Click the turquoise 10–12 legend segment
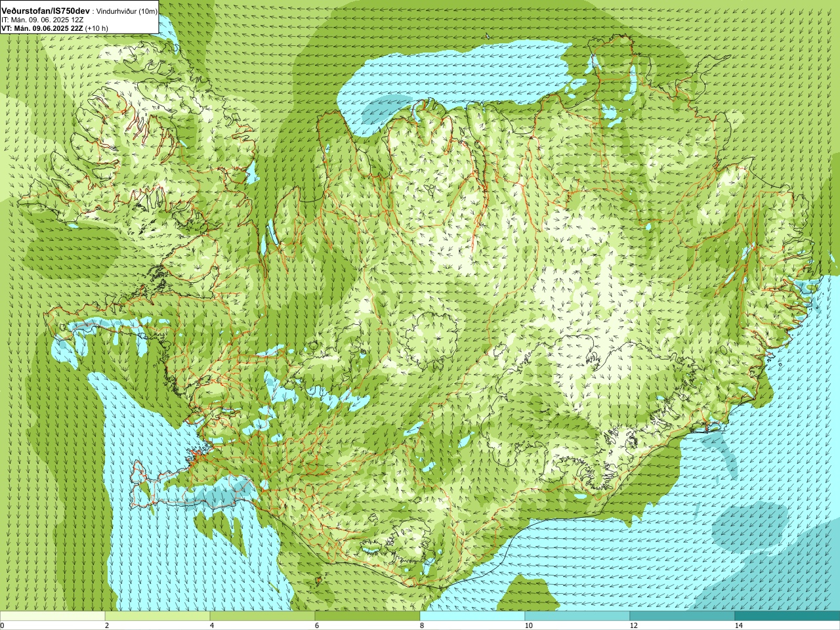The width and height of the screenshot is (840, 630). click(577, 616)
